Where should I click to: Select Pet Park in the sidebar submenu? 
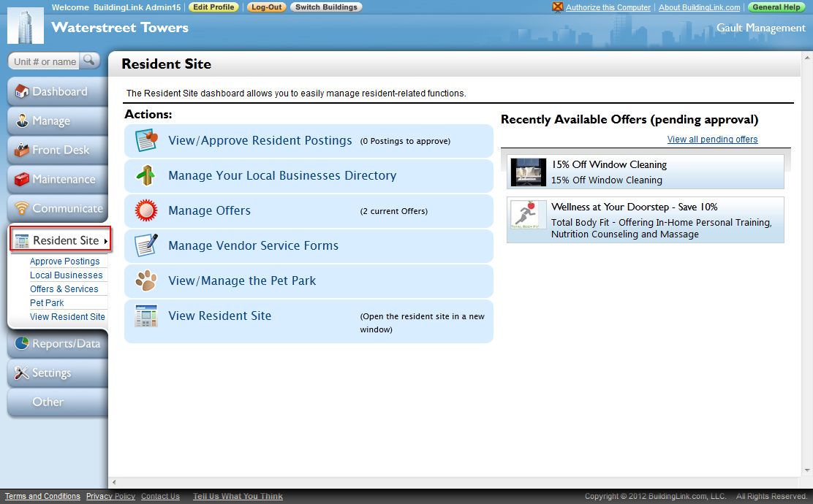pos(47,303)
